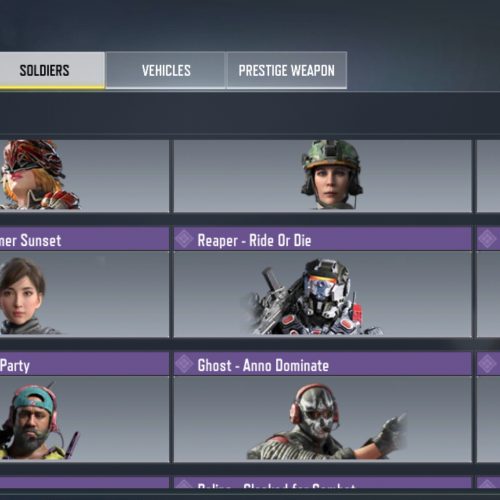Select the bearded soldier with teal cap
The height and width of the screenshot is (500, 500).
(x=38, y=422)
